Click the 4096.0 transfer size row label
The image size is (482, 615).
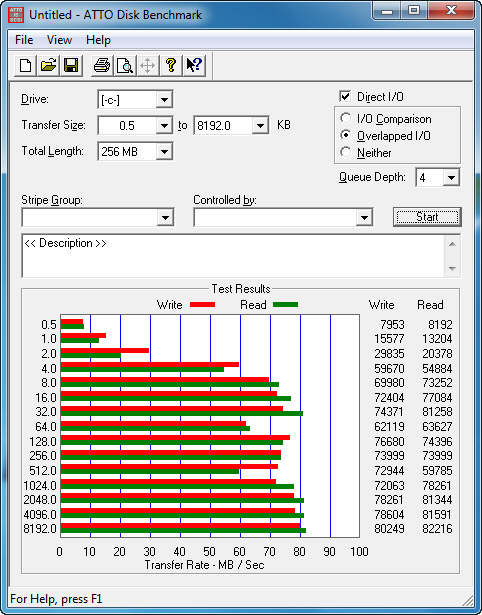(x=40, y=514)
